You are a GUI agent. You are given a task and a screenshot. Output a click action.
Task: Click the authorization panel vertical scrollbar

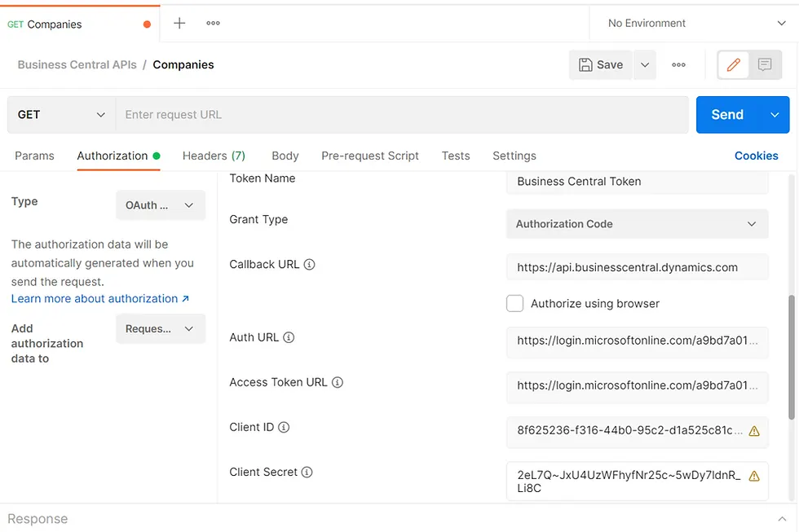coord(792,358)
